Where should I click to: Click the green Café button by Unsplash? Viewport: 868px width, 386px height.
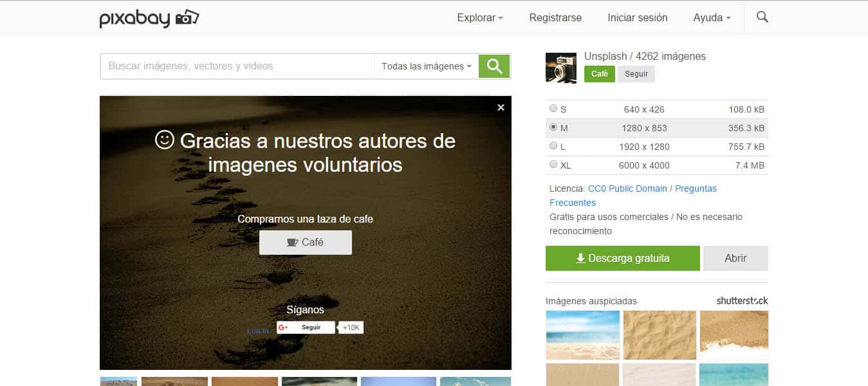pyautogui.click(x=600, y=74)
